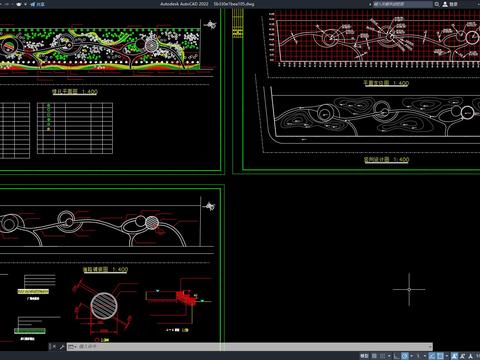The height and width of the screenshot is (360, 480).
Task: Toggle snap mode in status bar
Action: pos(382,356)
